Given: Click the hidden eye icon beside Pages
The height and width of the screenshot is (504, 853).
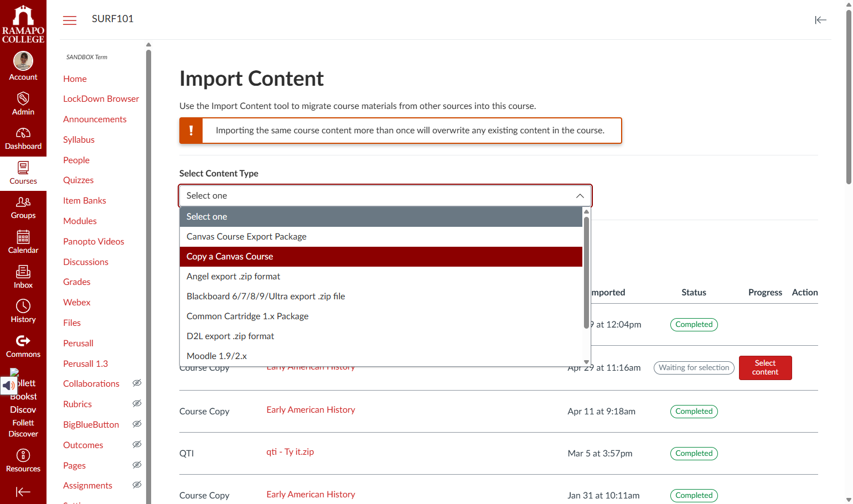Looking at the screenshot, I should click(137, 465).
